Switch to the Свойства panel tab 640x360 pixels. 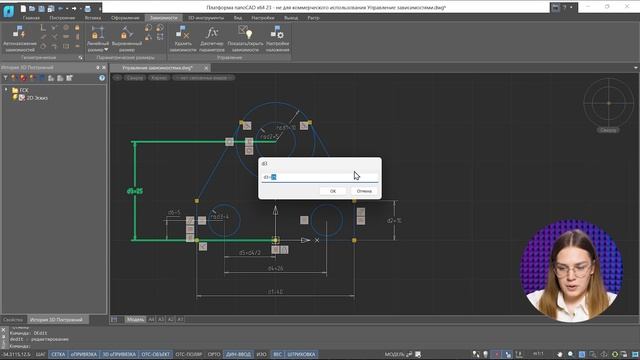(13, 320)
